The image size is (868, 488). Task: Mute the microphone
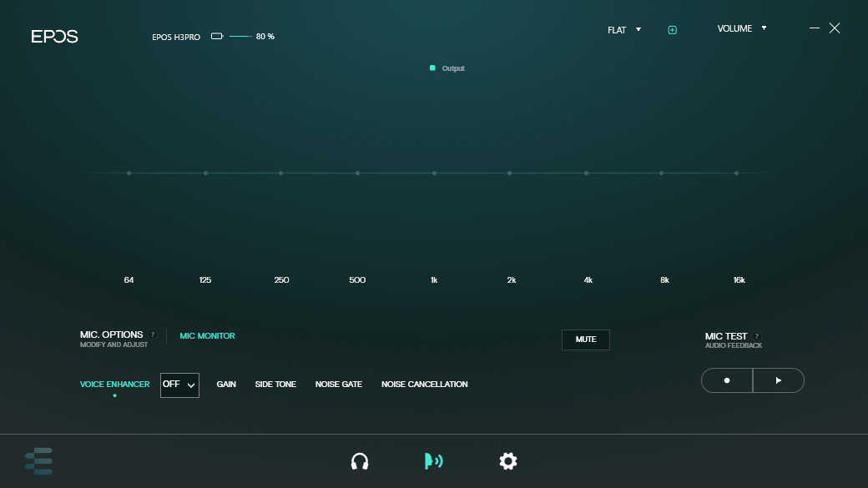(586, 340)
